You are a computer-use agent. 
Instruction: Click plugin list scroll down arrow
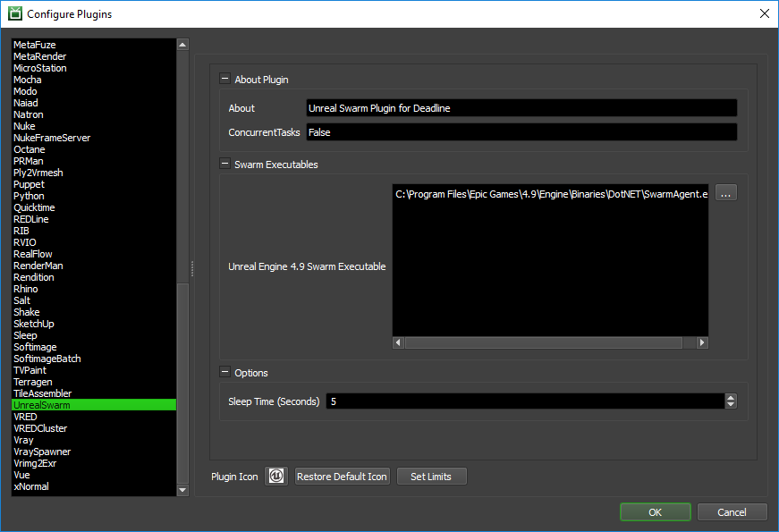pos(182,490)
